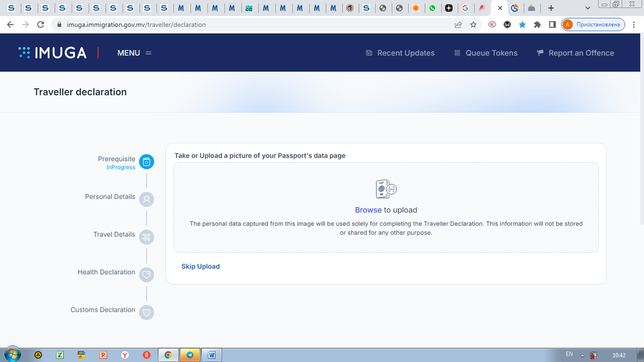Click the Prerequisite step icon
Screen dimensions: 644x362
pyautogui.click(x=147, y=161)
